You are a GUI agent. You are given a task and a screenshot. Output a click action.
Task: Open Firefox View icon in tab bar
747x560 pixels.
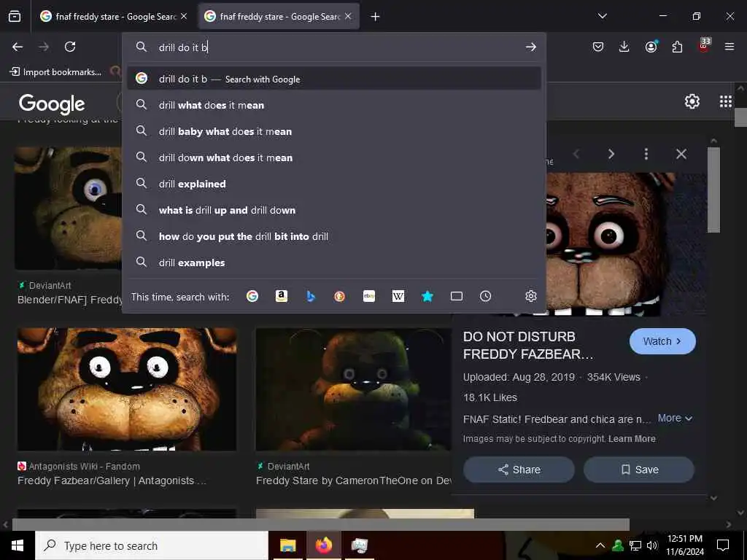point(15,17)
